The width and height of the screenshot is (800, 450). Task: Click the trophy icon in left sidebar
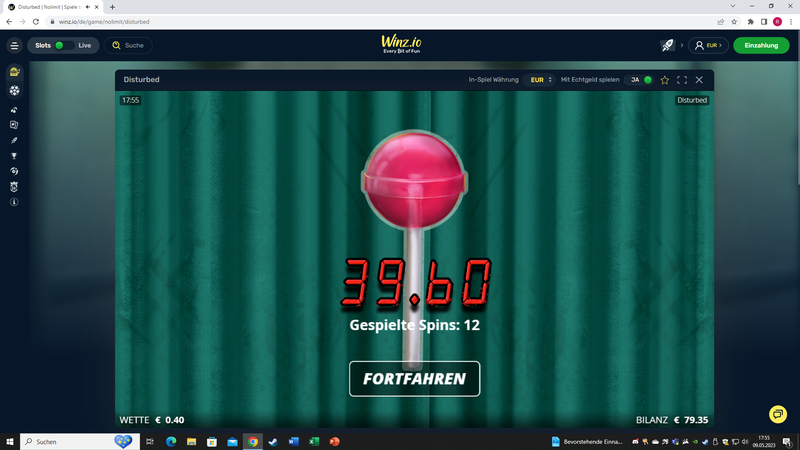[x=14, y=156]
